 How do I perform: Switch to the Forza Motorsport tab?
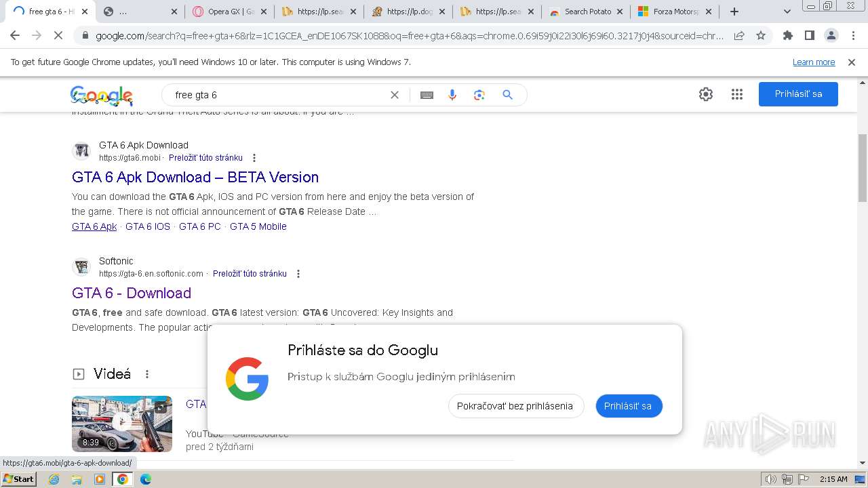pos(675,12)
